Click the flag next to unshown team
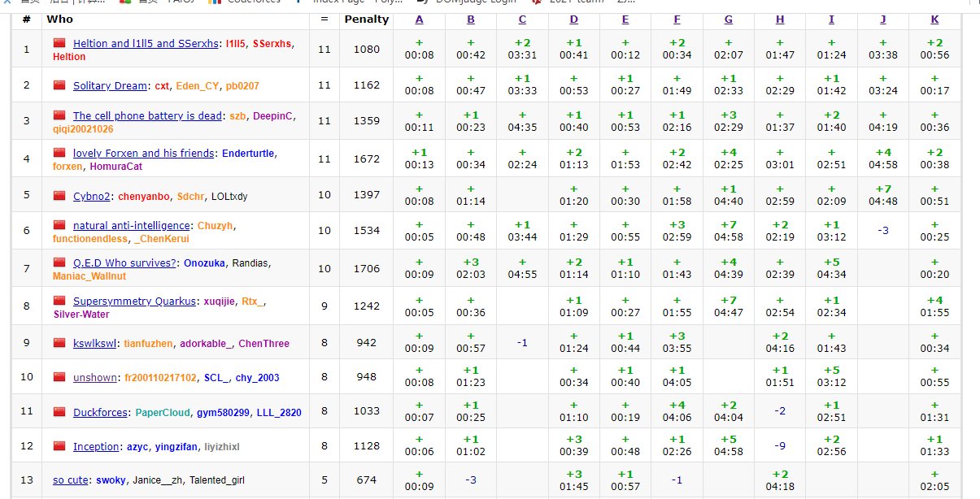Screen dimensions: 980x499 (59, 377)
